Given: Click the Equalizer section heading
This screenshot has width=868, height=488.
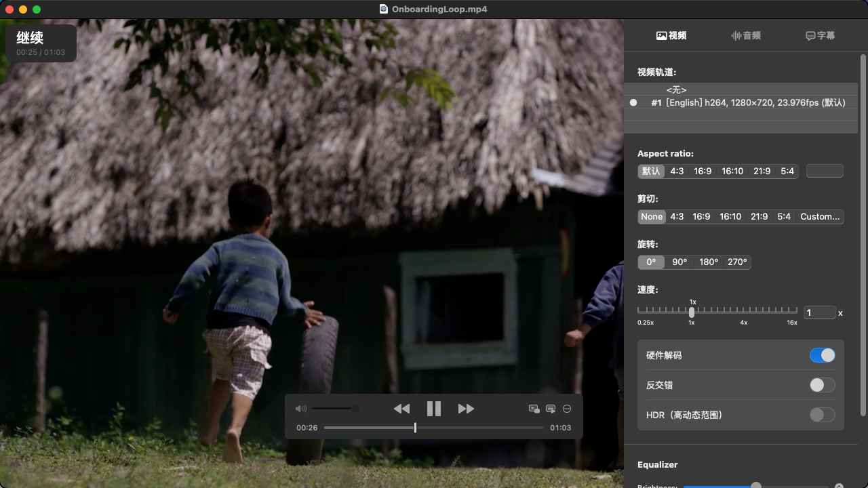Looking at the screenshot, I should click(658, 464).
